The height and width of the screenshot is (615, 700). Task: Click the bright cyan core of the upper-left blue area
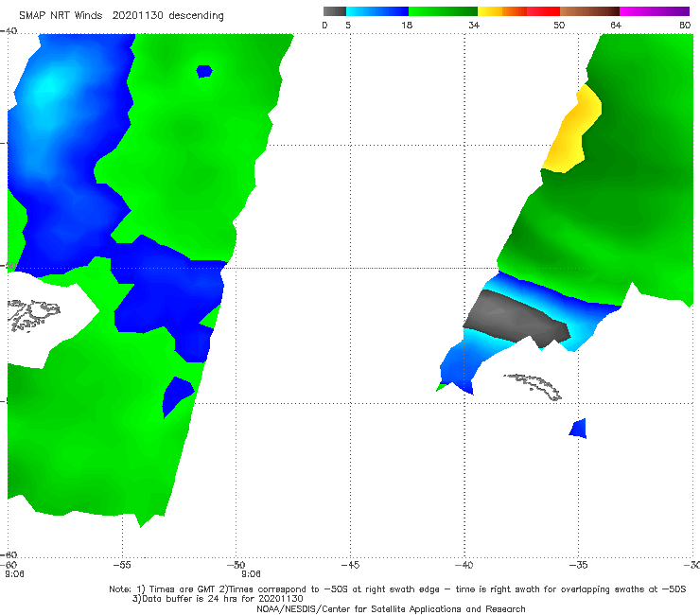tap(49, 85)
